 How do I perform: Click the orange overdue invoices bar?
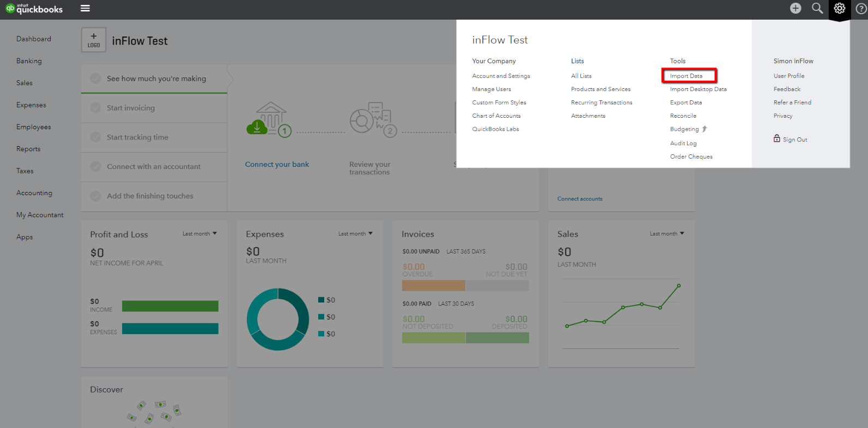click(434, 285)
